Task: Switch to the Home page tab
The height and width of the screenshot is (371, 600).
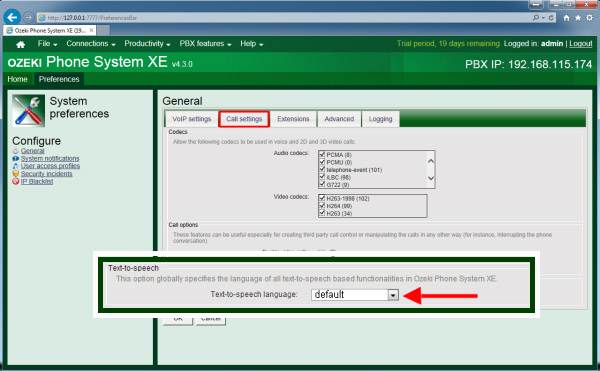Action: (x=18, y=79)
